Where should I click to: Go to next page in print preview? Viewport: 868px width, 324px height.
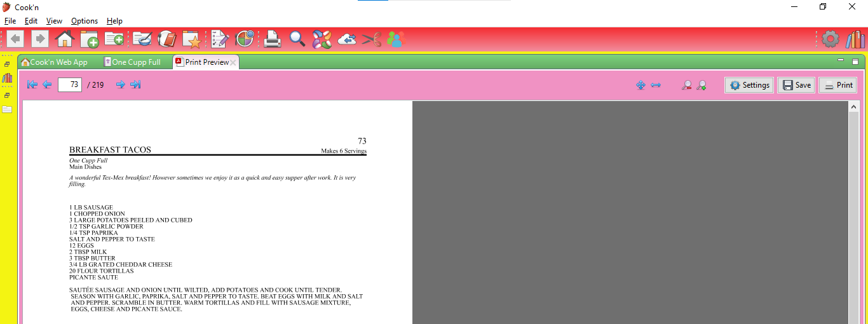point(121,84)
